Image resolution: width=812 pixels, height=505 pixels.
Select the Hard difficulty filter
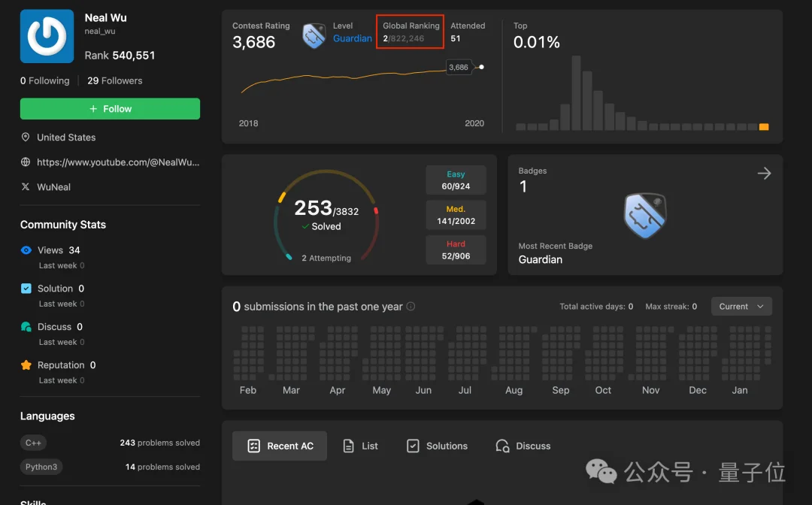coord(456,250)
